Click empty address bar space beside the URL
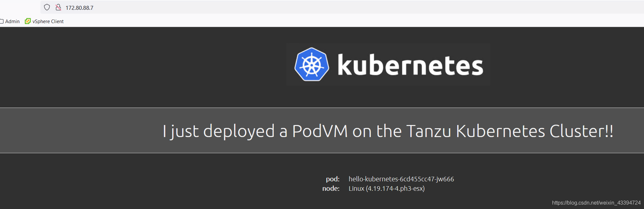The width and height of the screenshot is (644, 209). [359, 7]
